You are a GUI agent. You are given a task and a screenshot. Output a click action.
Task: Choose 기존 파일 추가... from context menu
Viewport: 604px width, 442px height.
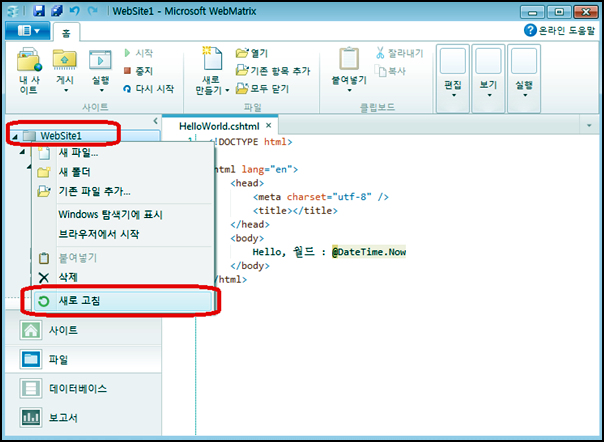tap(122, 191)
